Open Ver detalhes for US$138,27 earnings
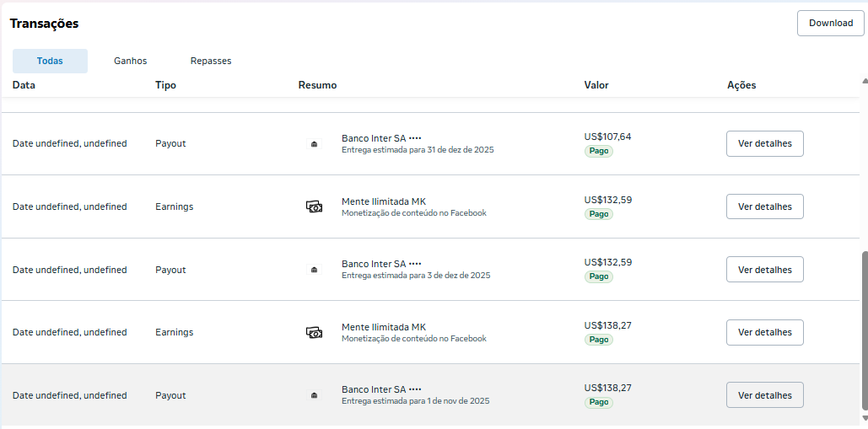868x429 pixels. [x=764, y=332]
